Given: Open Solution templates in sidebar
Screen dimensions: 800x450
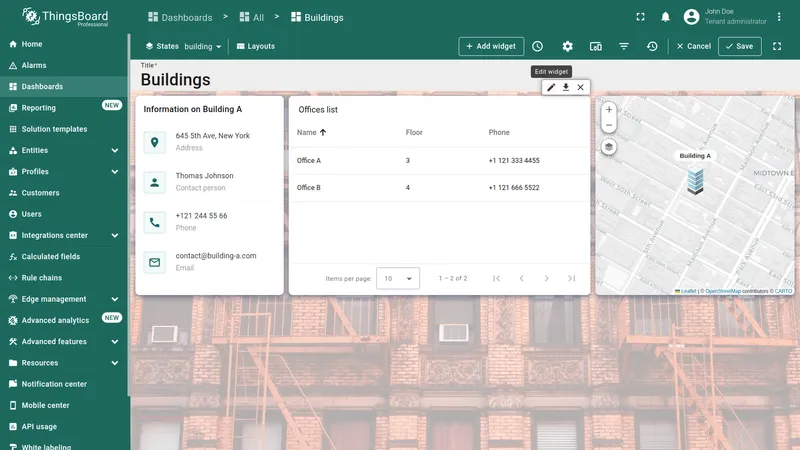Looking at the screenshot, I should [x=64, y=129].
